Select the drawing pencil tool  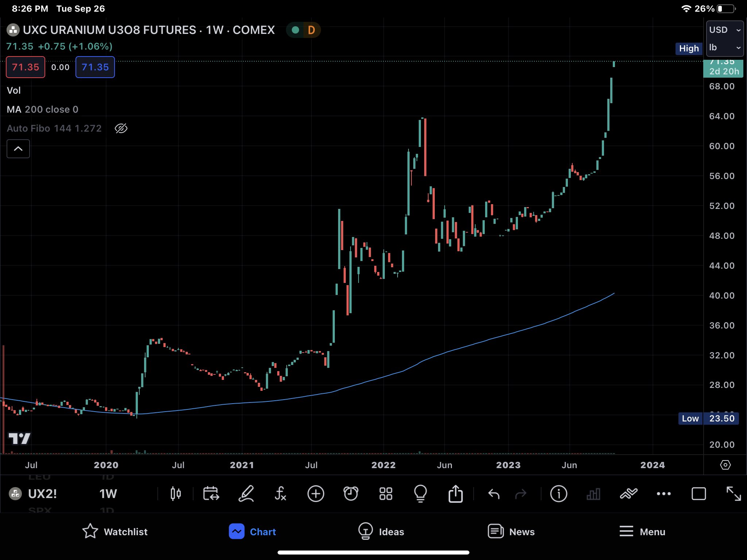(x=246, y=494)
